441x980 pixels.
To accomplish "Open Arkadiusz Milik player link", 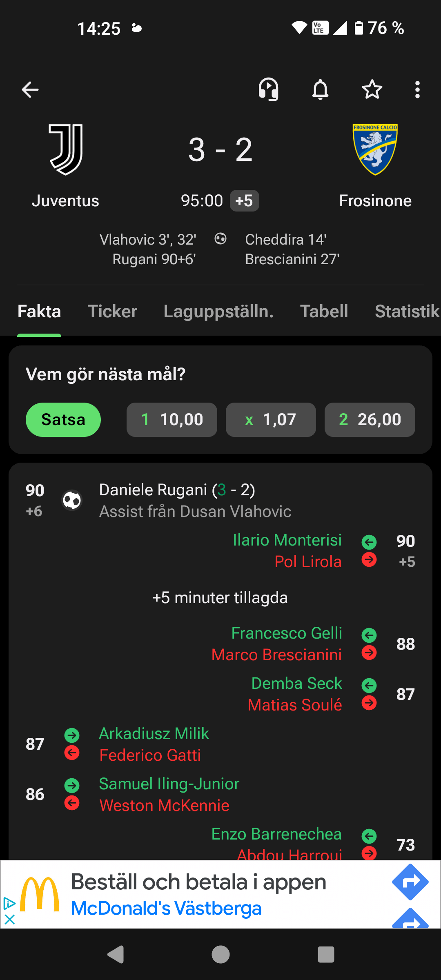I will click(x=154, y=733).
